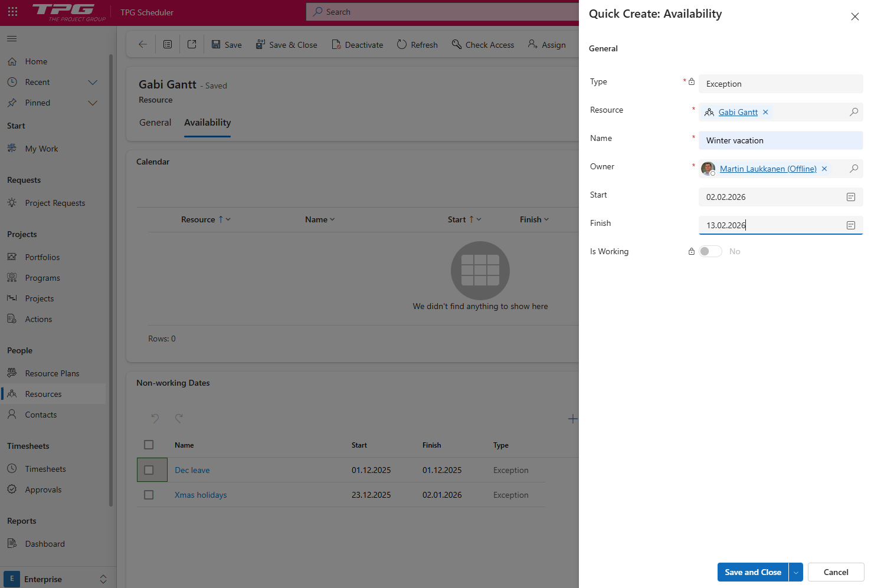
Task: Switch to the General tab
Action: click(155, 123)
